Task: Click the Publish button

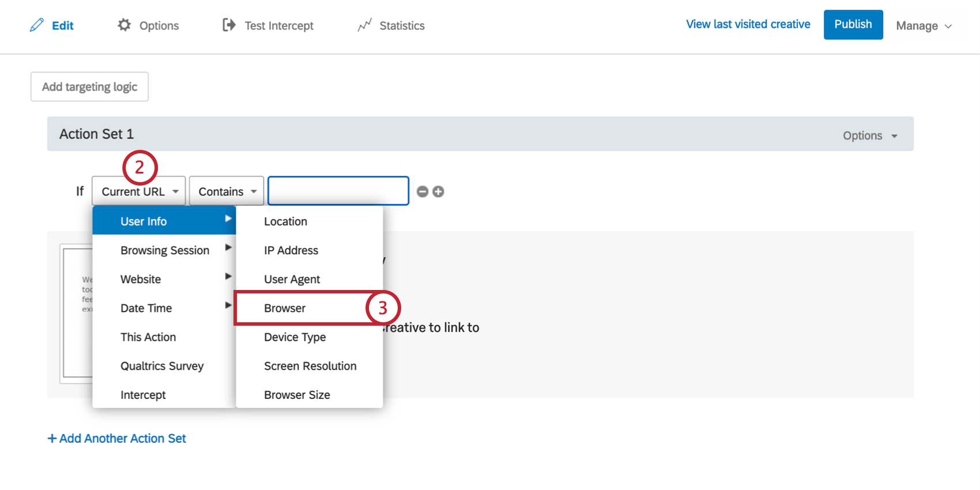Action: (853, 24)
